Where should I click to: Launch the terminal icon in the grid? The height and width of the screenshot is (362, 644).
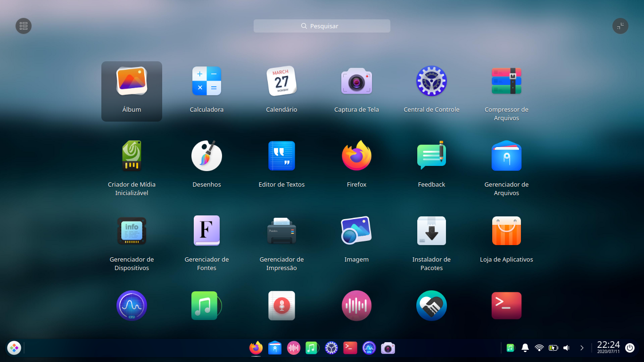tap(506, 305)
